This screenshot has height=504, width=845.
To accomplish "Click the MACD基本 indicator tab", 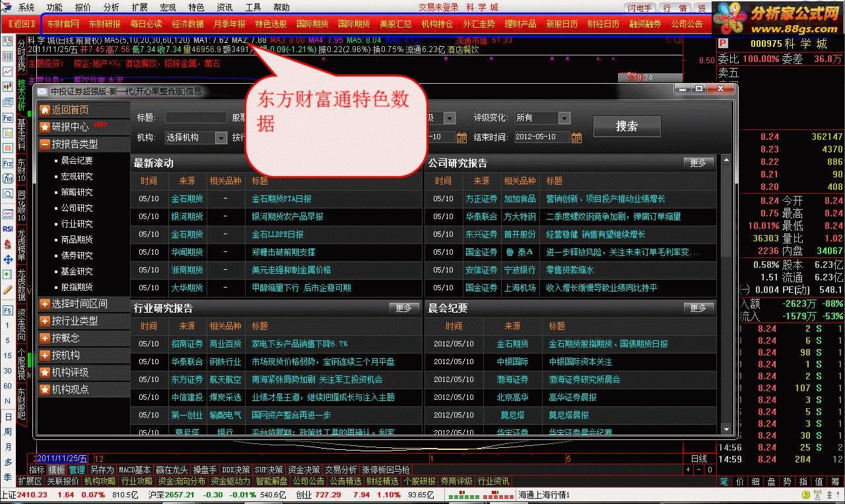I will click(135, 470).
